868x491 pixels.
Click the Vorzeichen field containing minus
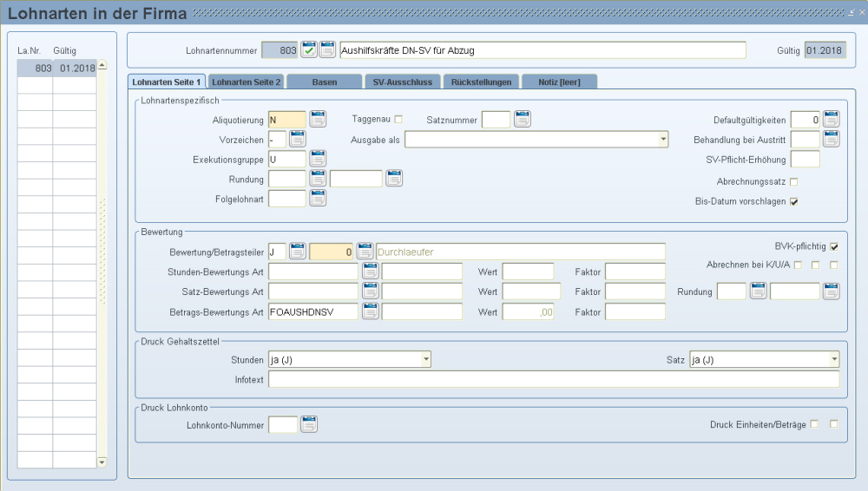tap(278, 140)
